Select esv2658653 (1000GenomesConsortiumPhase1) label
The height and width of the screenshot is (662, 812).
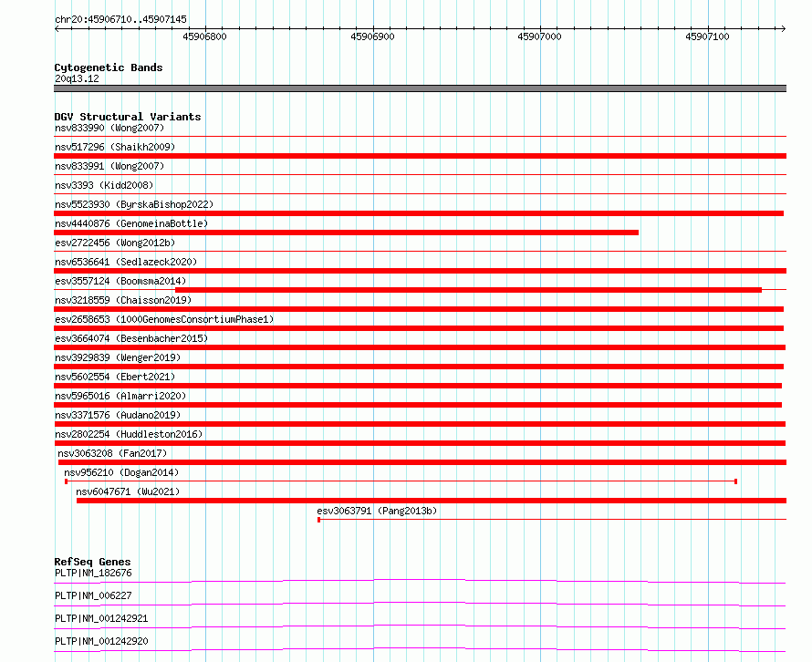164,319
